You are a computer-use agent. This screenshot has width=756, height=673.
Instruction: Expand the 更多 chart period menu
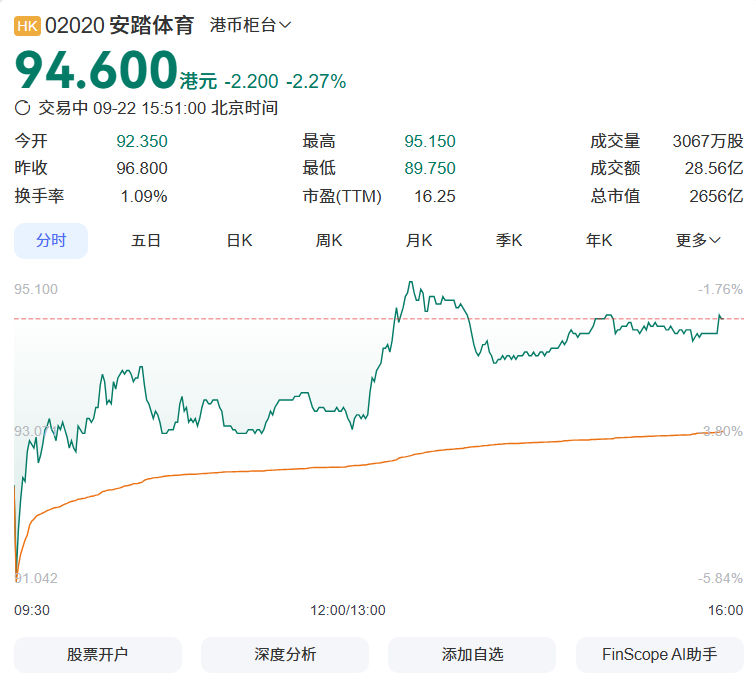pyautogui.click(x=698, y=240)
